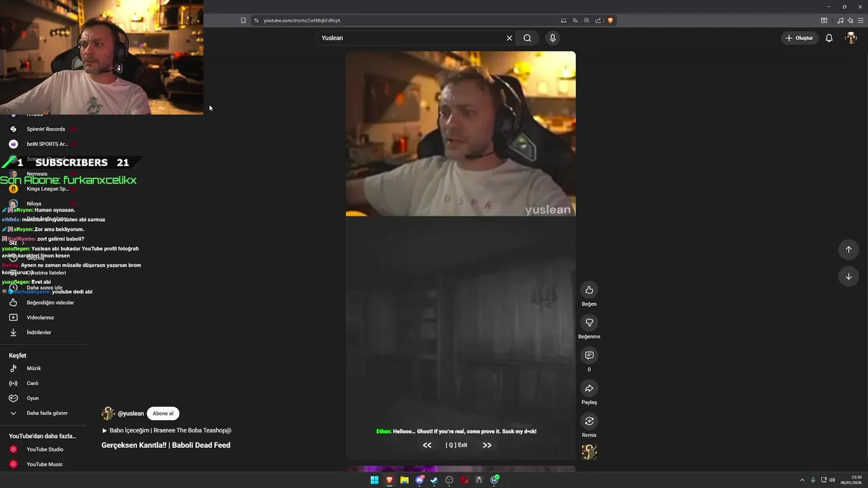Share the short via Paylaş
868x488 pixels.
coord(589,388)
